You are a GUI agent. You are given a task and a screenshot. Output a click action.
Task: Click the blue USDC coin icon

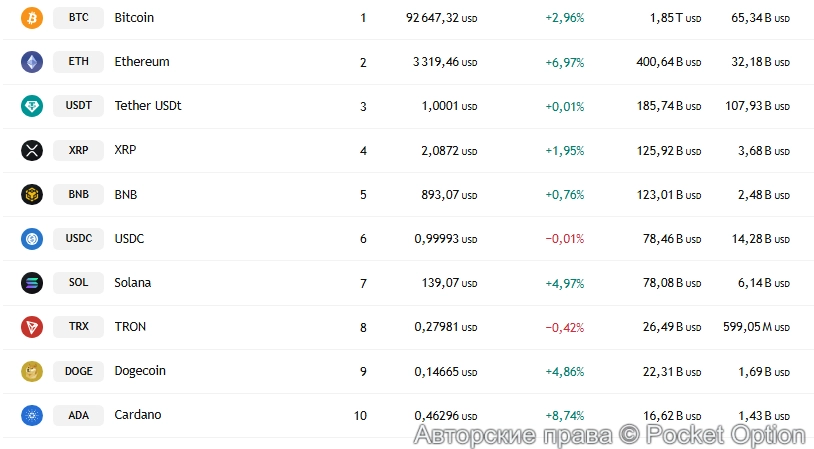click(x=32, y=239)
